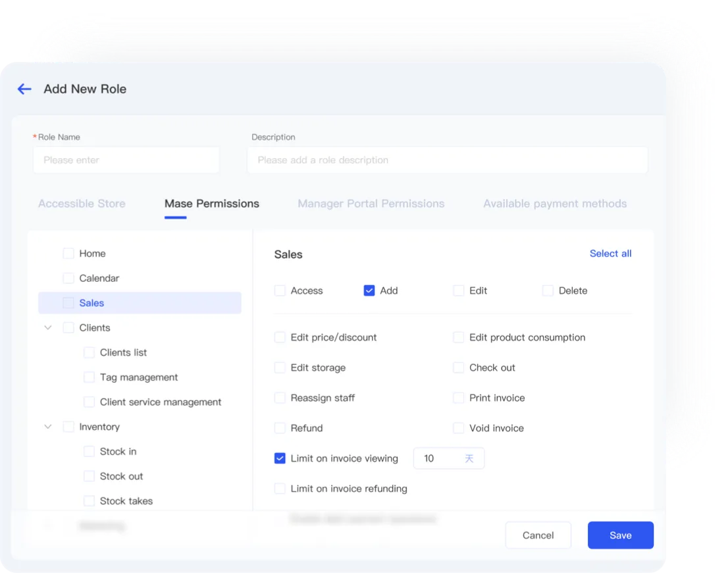Collapse the Clients tree group
The height and width of the screenshot is (573, 728).
[47, 328]
